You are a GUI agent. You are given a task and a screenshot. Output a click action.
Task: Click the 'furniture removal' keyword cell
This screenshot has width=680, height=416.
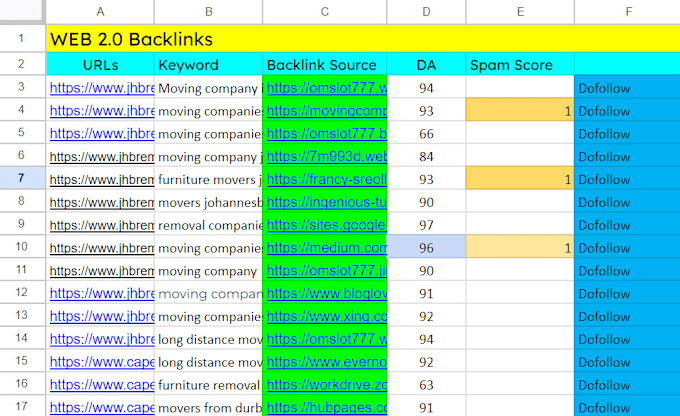click(209, 385)
